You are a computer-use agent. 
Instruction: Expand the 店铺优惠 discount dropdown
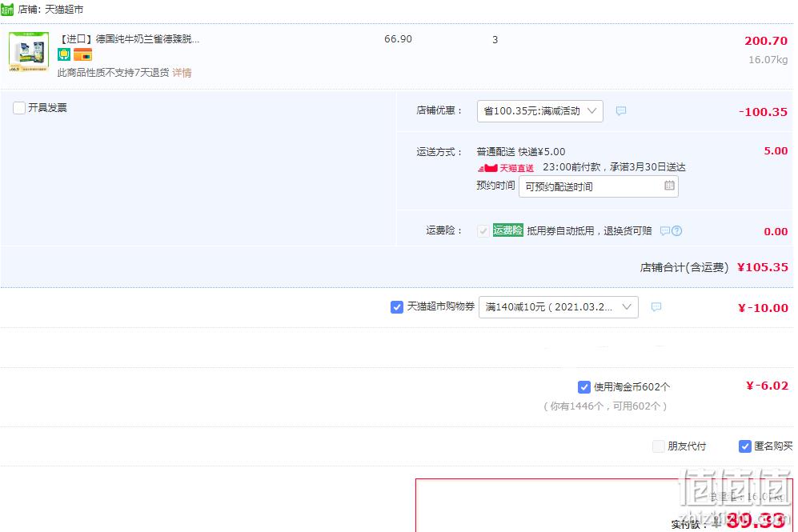[x=540, y=111]
